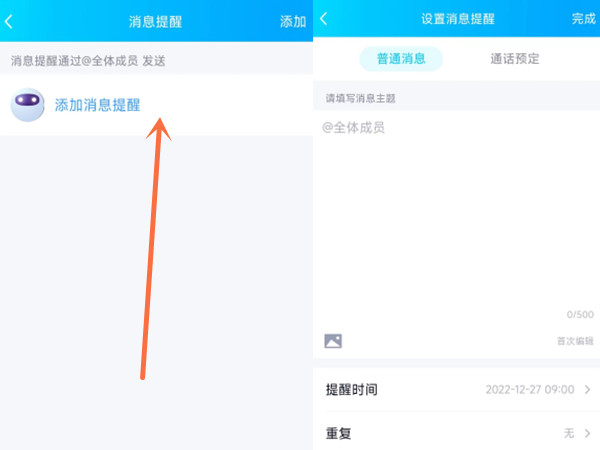
Task: Switch to the 通话预定 tab
Action: tap(514, 58)
